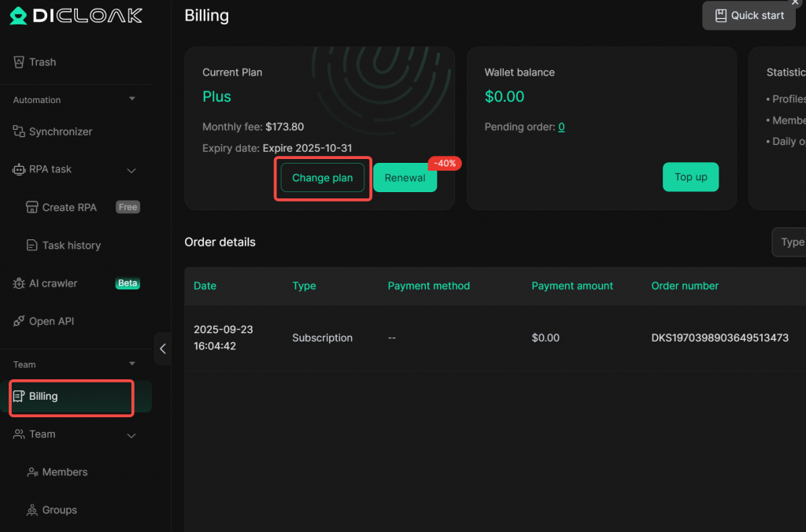Collapse the Team submenu chevron
Image resolution: width=806 pixels, height=532 pixels.
(x=131, y=434)
